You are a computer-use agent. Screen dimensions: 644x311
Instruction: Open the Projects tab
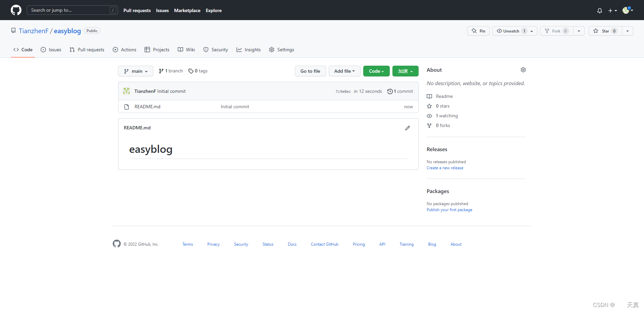[157, 50]
